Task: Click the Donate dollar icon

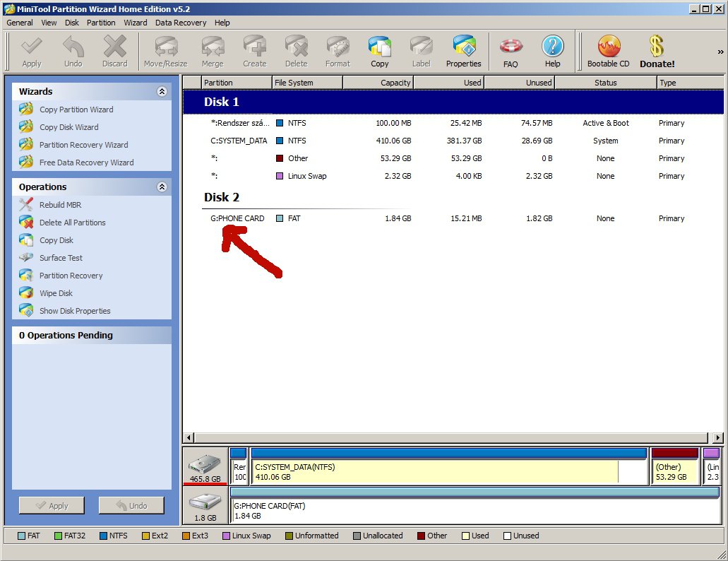Action: 657,51
